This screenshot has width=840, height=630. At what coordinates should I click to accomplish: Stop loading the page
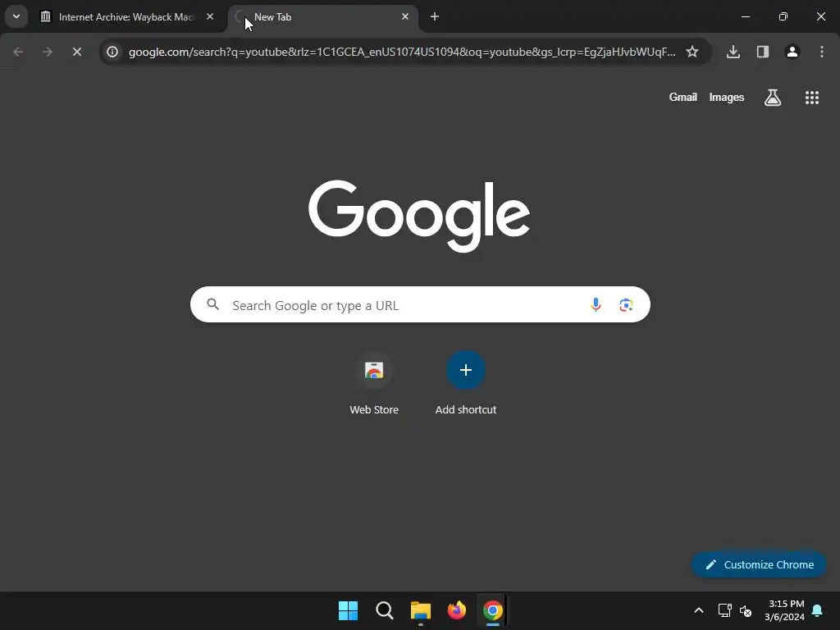pyautogui.click(x=77, y=52)
